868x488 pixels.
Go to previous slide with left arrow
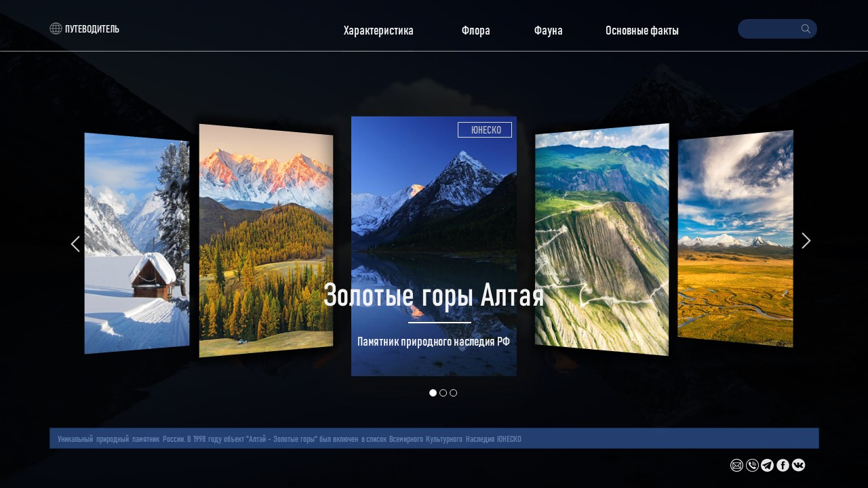(75, 244)
